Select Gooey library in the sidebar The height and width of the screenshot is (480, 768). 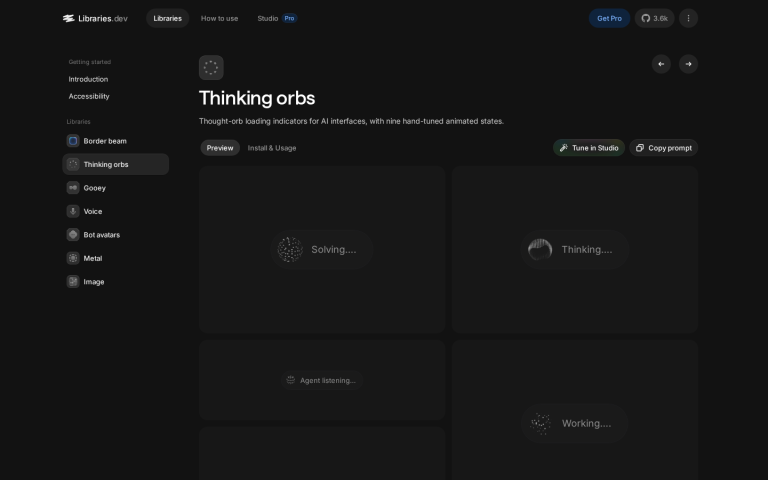(116, 188)
